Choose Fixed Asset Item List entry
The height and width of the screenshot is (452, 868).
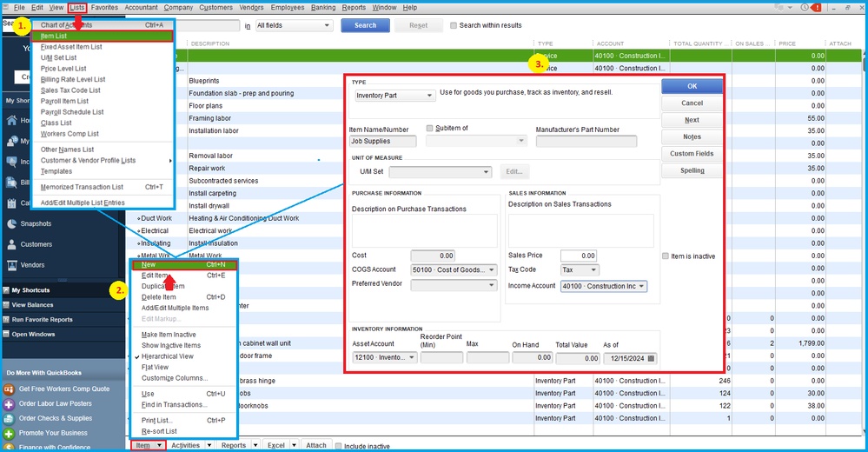tap(71, 47)
